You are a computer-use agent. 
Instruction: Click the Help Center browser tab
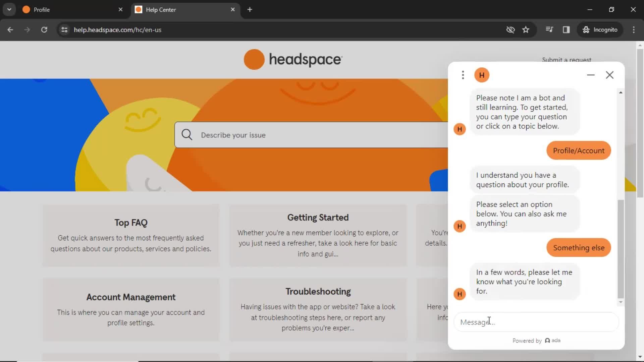[x=161, y=10]
